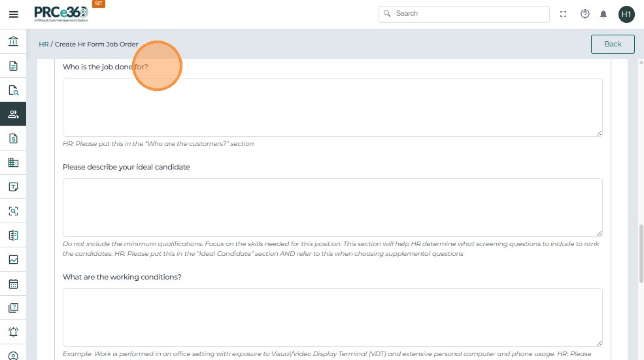Click the page vertical scrollbar thumb

pos(641,254)
